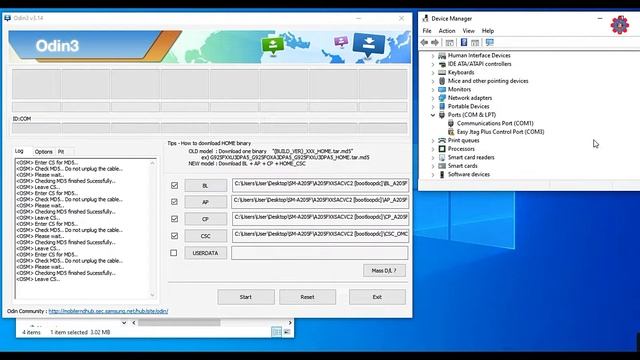Screen dimensions: 640x360
Task: Click the log scrollbar down arrow
Action: pyautogui.click(x=152, y=295)
